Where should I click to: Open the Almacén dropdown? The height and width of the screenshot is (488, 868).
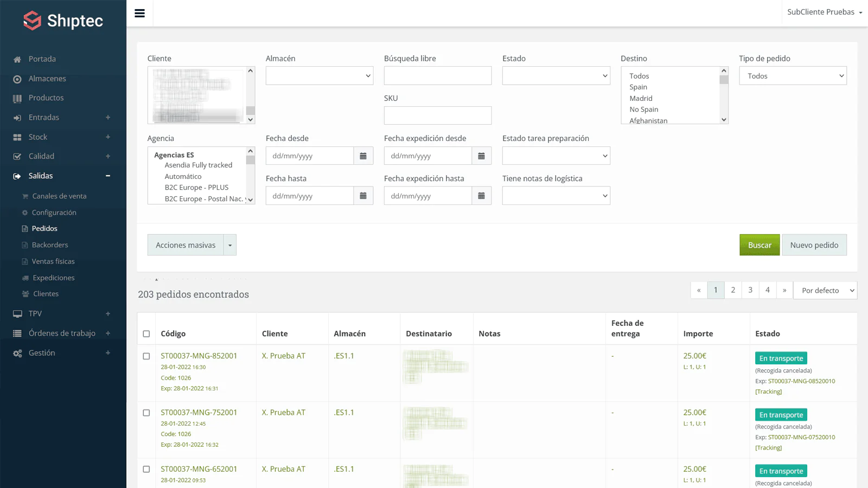coord(320,76)
